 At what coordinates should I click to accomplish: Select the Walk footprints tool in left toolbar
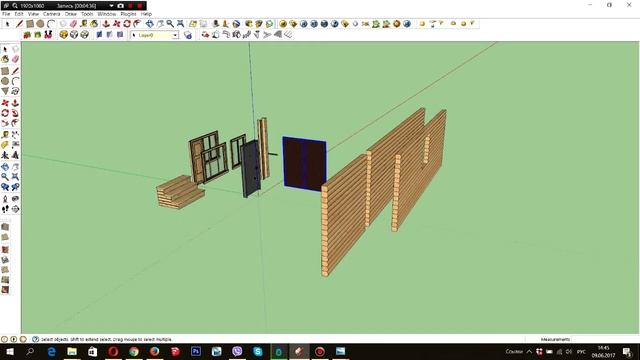[5, 209]
